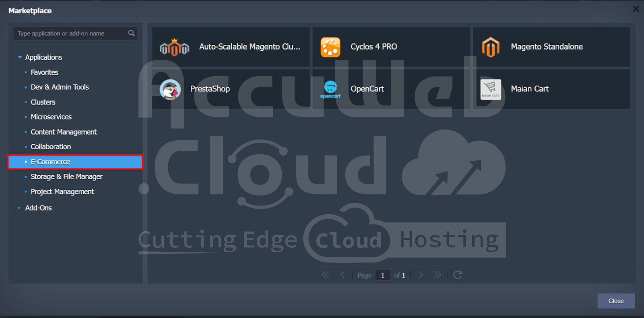The image size is (644, 318).
Task: Open the Add-Ons section
Action: click(x=38, y=208)
